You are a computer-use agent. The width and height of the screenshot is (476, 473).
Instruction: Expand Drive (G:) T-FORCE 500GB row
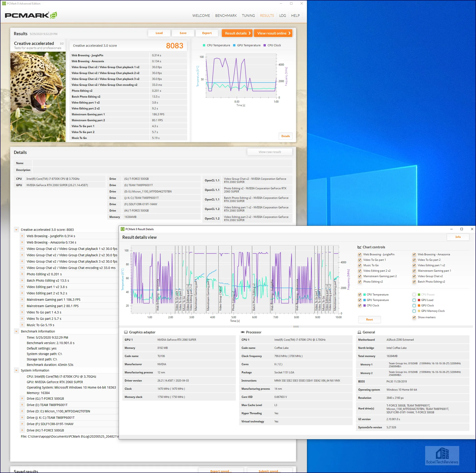pos(22,398)
